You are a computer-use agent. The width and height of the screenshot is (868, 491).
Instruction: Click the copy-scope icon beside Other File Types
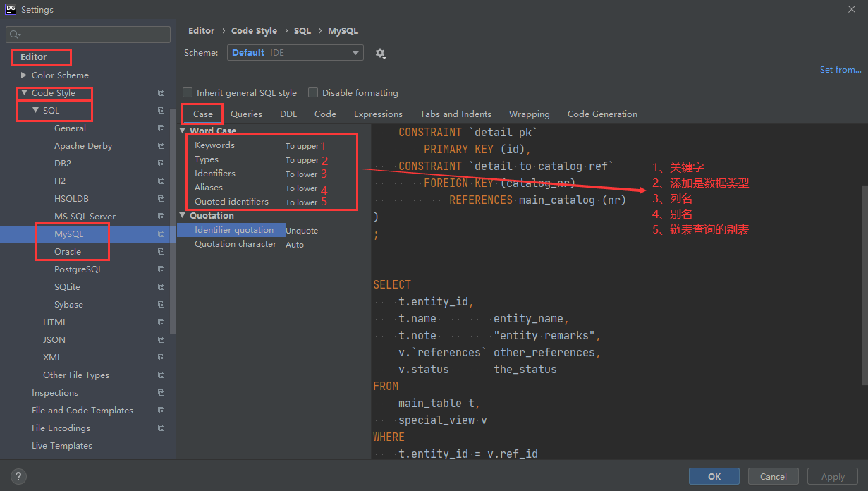161,375
